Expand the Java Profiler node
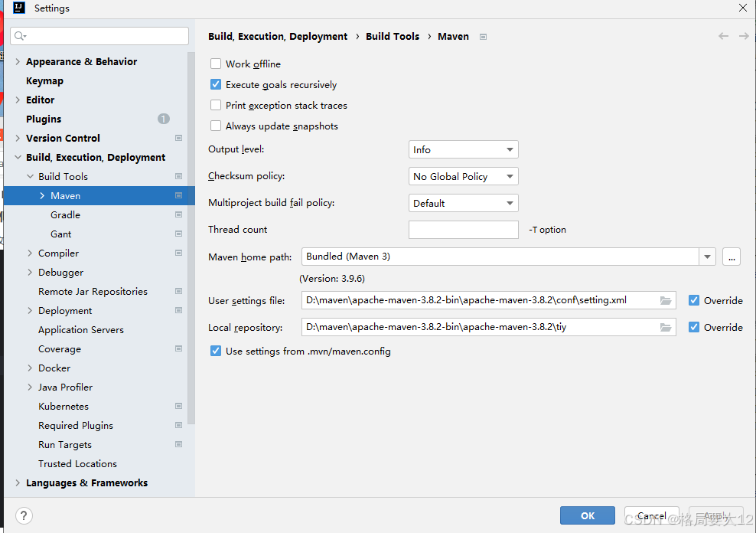Viewport: 756px width, 533px height. coord(30,387)
